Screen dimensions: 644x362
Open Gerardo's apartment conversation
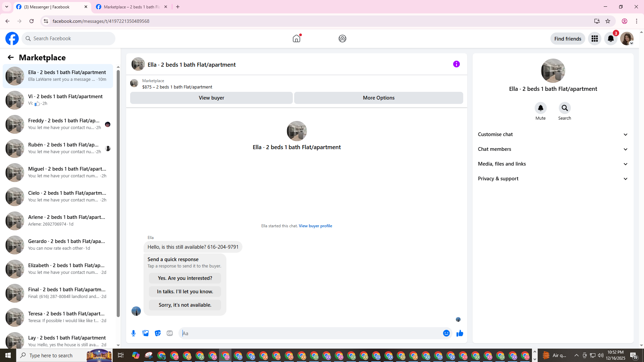point(58,245)
